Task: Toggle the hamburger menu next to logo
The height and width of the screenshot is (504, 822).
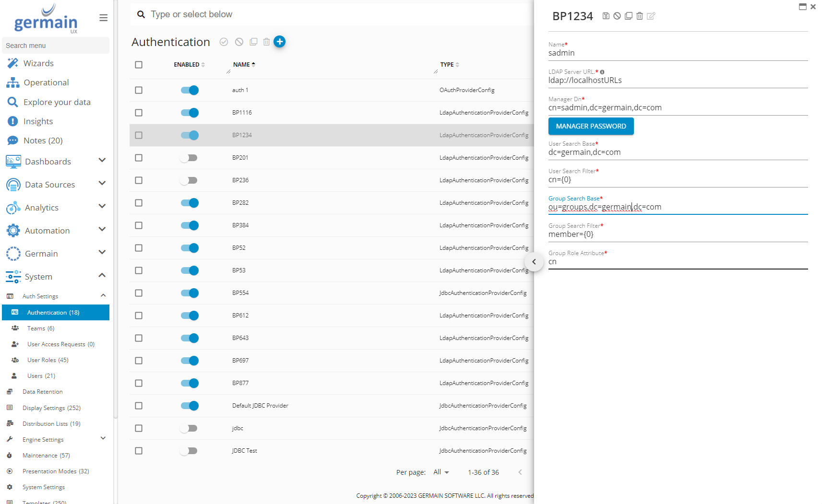Action: 103,18
